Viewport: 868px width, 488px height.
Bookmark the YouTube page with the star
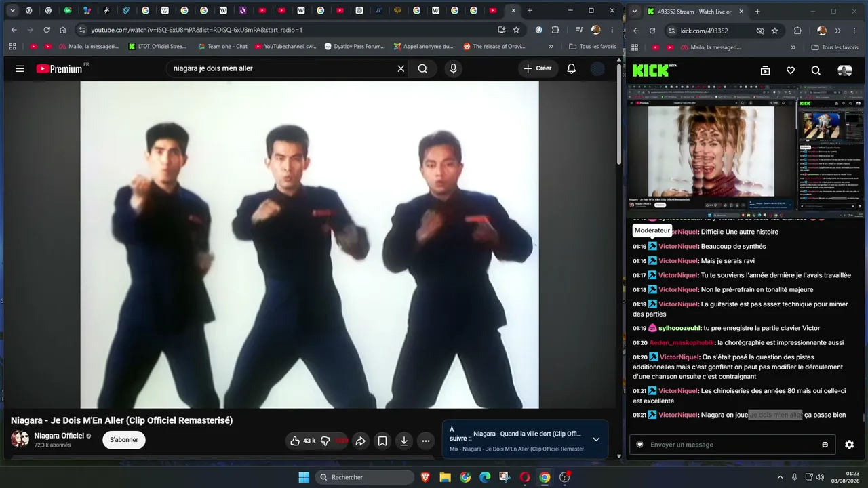point(516,30)
